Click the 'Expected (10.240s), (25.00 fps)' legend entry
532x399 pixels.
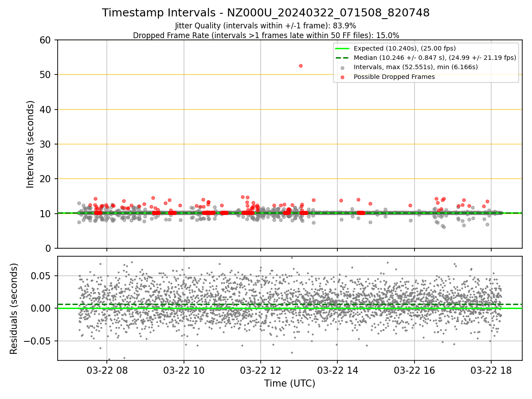405,48
